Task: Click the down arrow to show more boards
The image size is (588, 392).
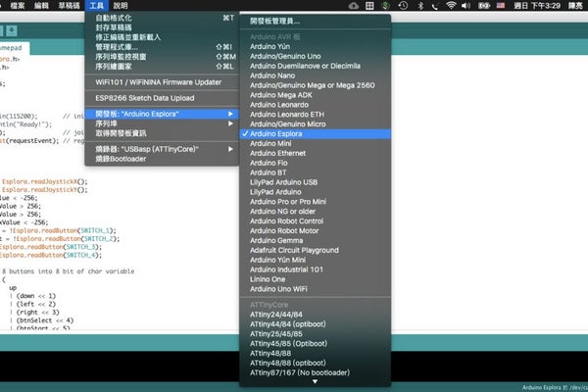Action: tap(315, 382)
